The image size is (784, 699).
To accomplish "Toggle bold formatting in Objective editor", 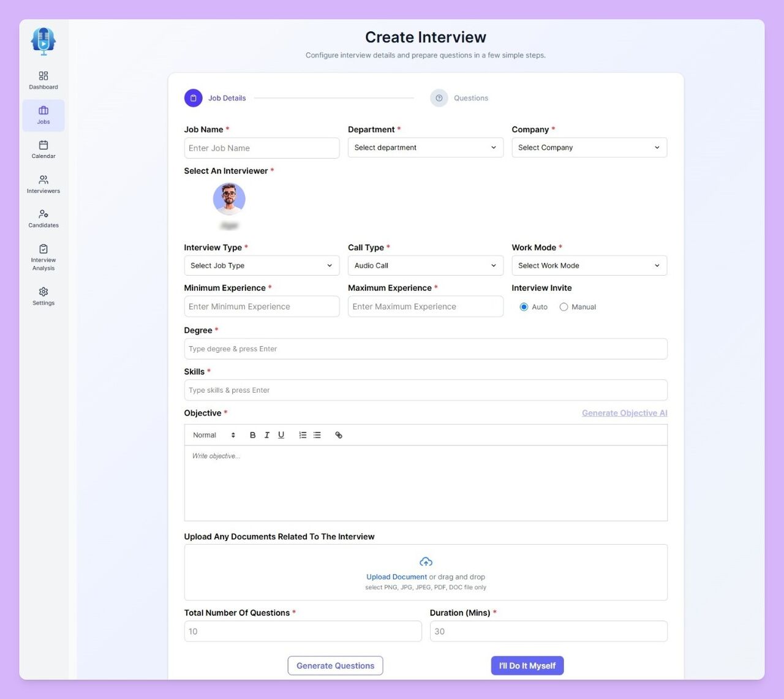I will click(252, 435).
